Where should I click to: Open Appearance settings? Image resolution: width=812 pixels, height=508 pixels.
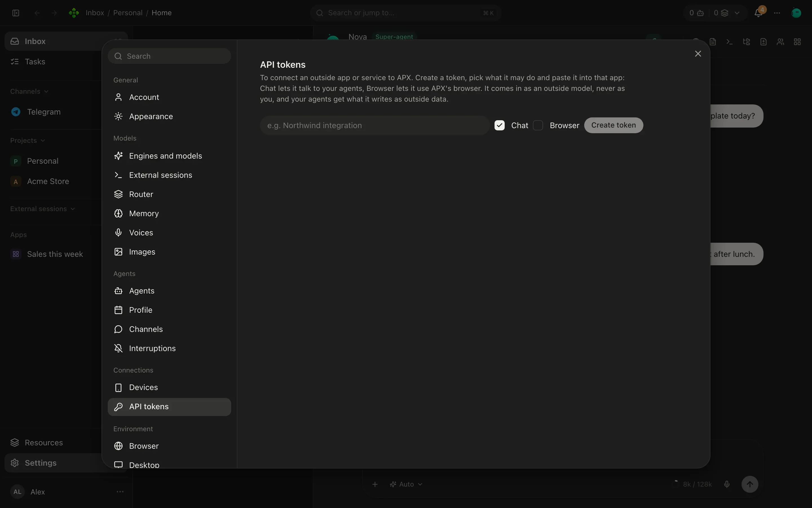169,116
